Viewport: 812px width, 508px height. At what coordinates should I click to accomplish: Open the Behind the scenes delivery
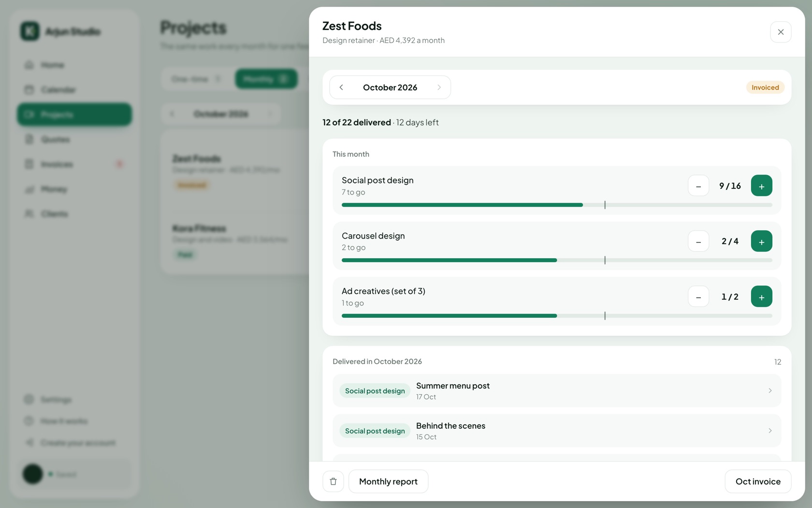click(557, 431)
